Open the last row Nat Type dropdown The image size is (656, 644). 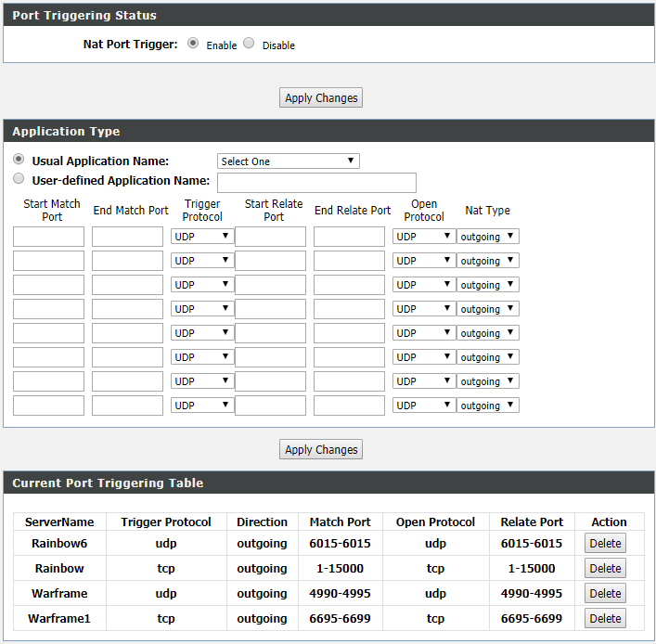click(x=488, y=406)
